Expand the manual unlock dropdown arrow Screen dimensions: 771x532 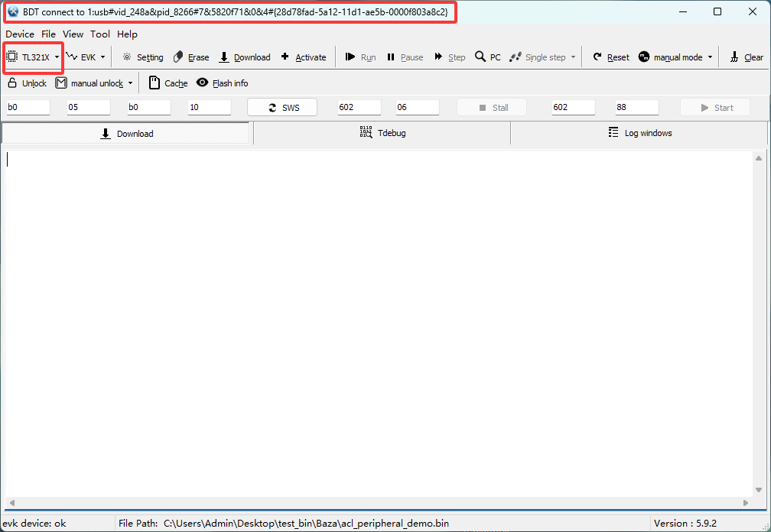[x=130, y=83]
